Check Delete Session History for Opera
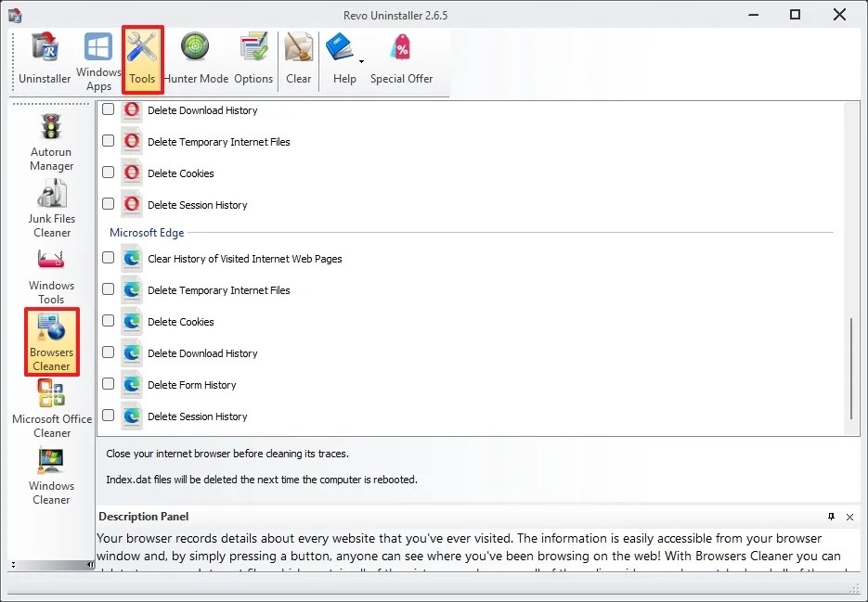 108,203
